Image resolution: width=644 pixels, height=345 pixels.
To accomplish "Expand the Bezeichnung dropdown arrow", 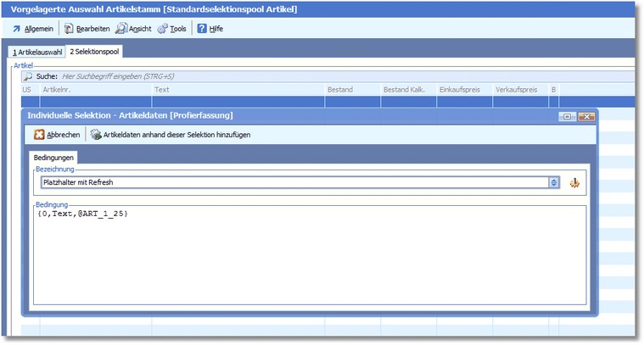I will [554, 182].
